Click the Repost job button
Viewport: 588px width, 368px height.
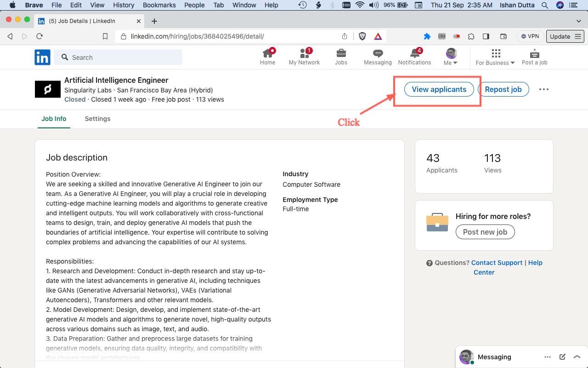(503, 89)
